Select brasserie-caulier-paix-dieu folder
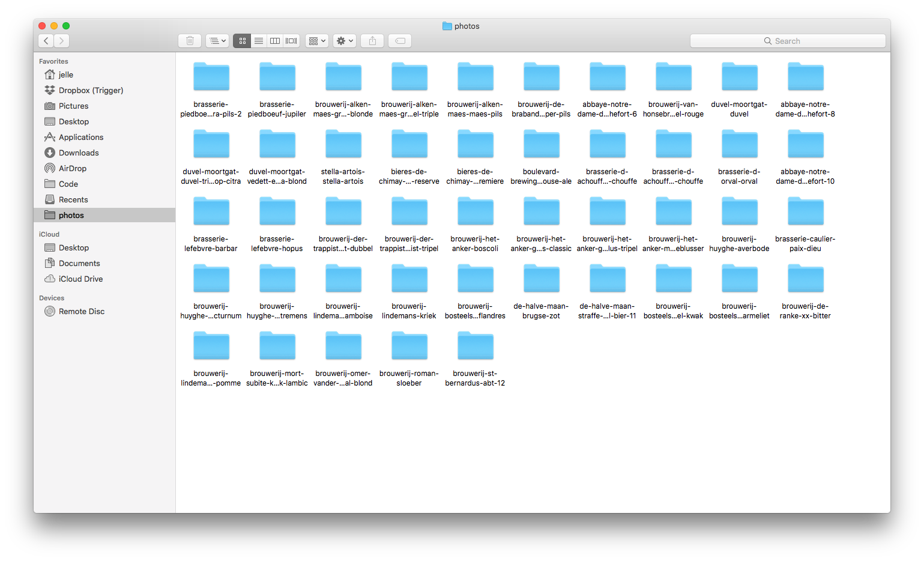This screenshot has height=561, width=924. click(805, 212)
